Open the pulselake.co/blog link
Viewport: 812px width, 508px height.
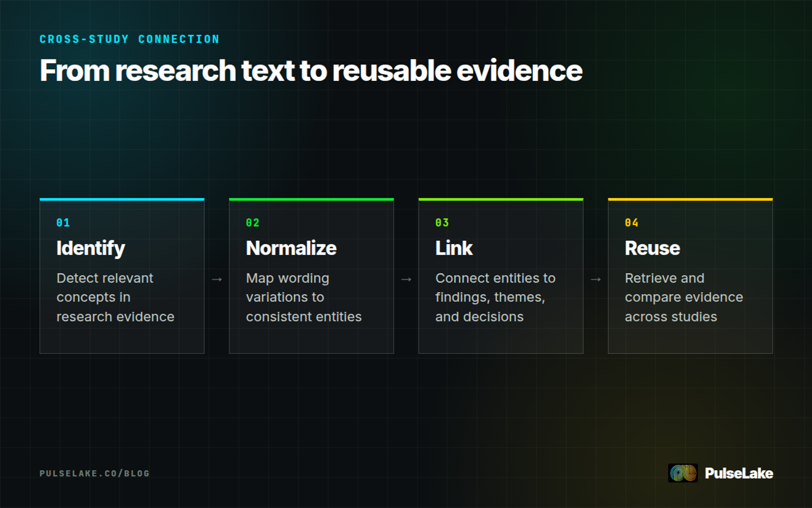(x=94, y=473)
